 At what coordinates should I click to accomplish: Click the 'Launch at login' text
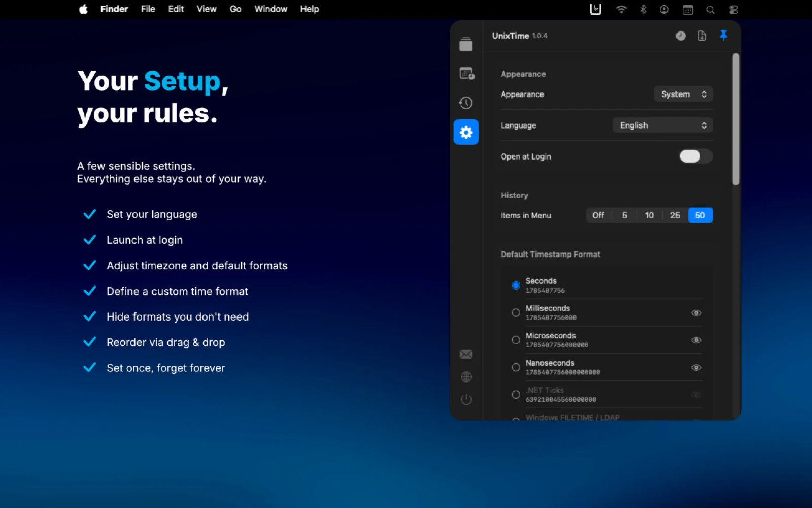[x=145, y=240]
